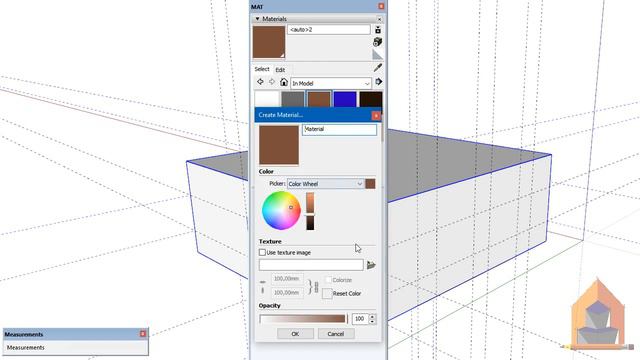640x360 pixels.
Task: Adjust the brightness value slider strip
Action: click(x=310, y=211)
